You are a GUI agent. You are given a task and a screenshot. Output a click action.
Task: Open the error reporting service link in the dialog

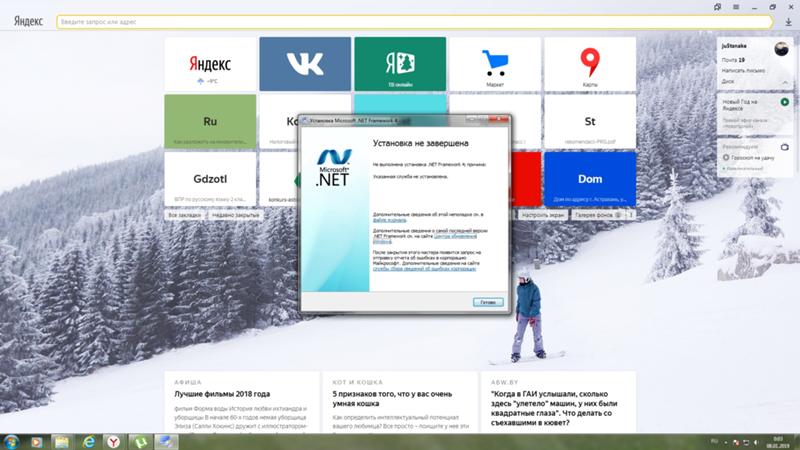[424, 268]
